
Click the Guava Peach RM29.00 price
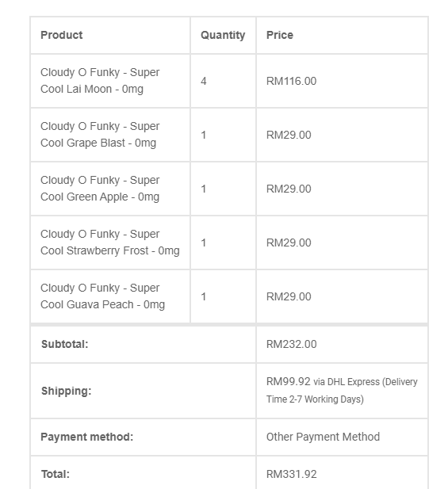click(x=289, y=297)
